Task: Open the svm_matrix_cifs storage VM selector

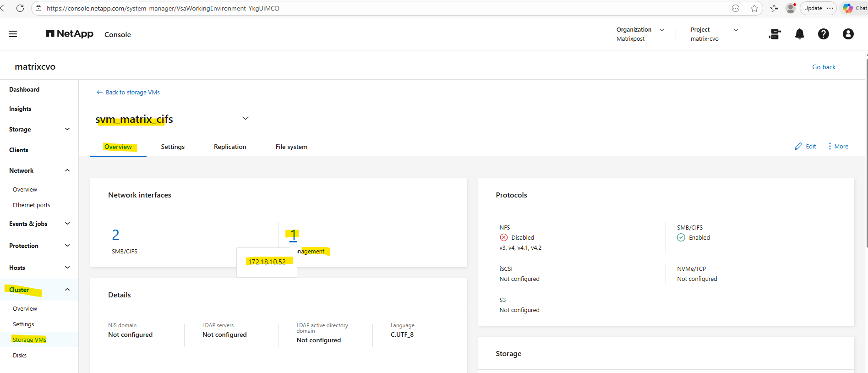Action: (x=246, y=118)
